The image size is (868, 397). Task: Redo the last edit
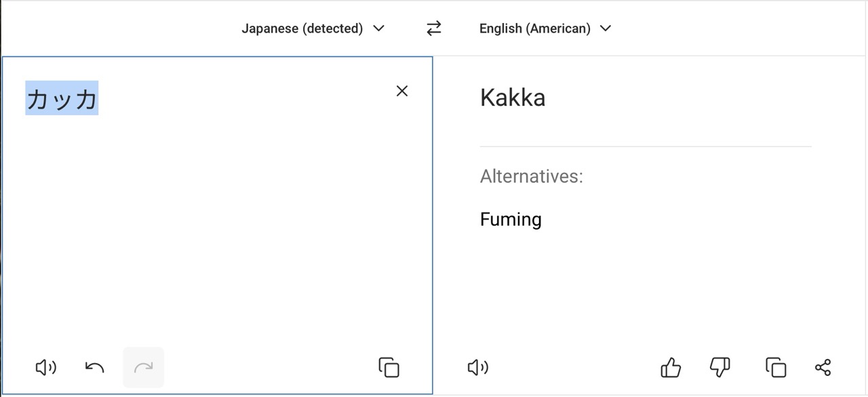point(143,367)
